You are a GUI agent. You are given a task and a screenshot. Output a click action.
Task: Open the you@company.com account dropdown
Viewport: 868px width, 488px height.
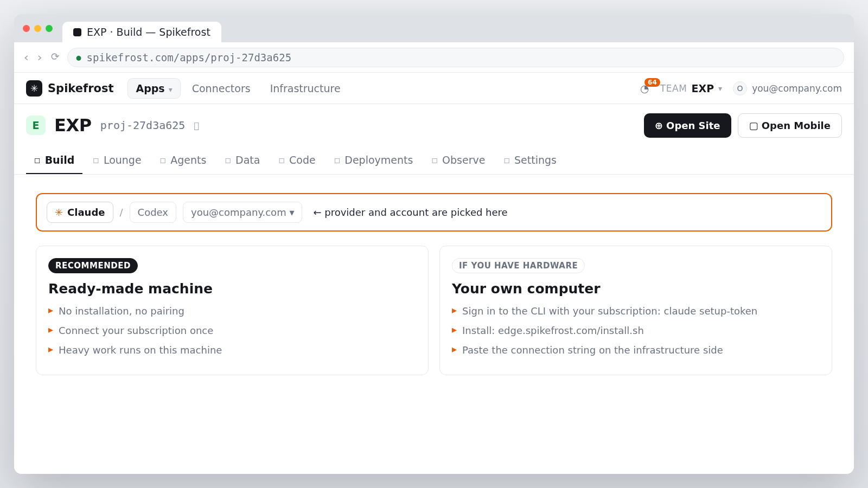(241, 213)
